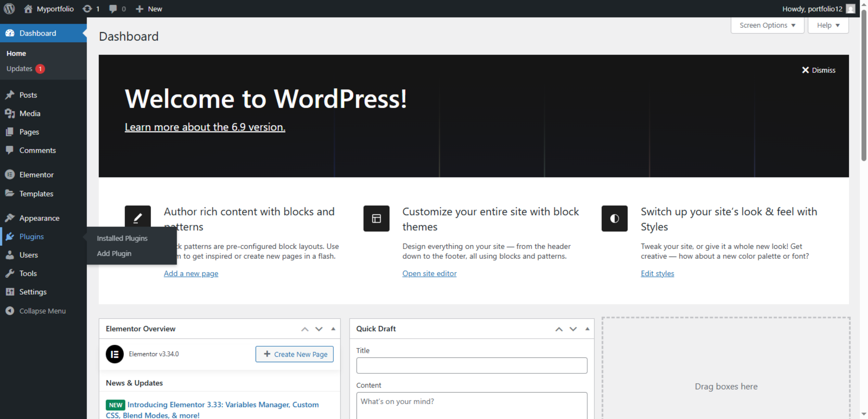
Task: Select Add Plugin from the flyout menu
Action: 114,253
